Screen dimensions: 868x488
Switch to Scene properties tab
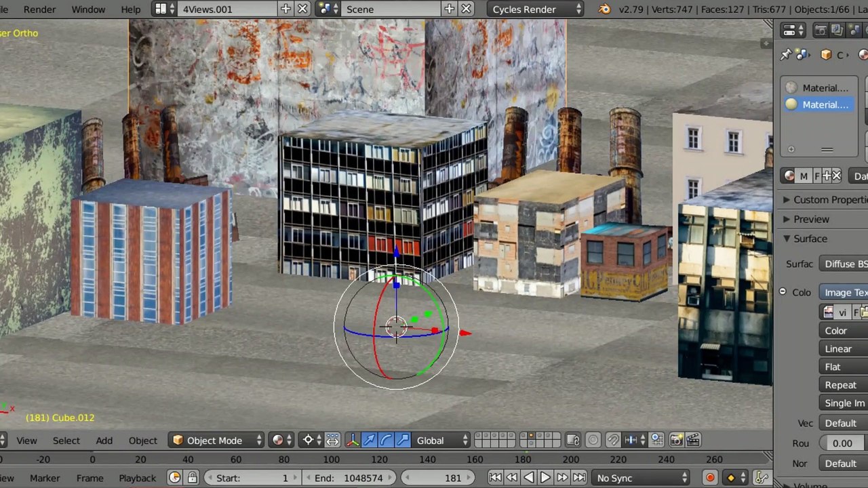click(853, 30)
